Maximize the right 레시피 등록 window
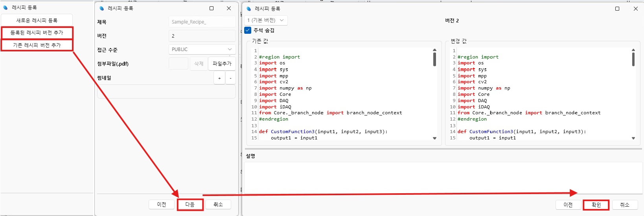Viewport: 644px width, 216px height. pyautogui.click(x=617, y=9)
